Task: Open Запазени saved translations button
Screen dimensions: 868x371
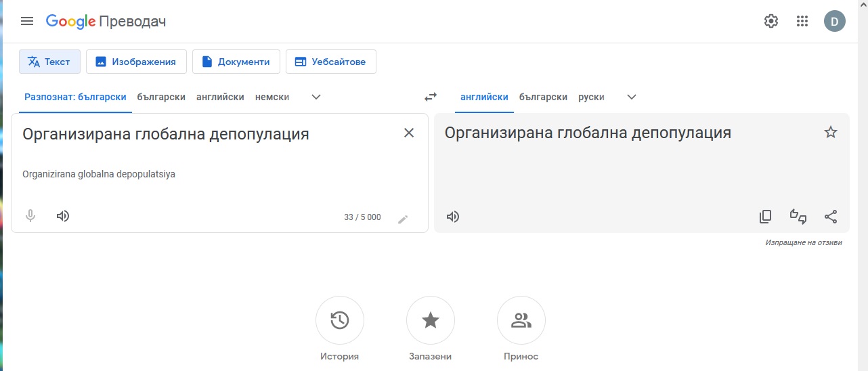Action: pyautogui.click(x=431, y=320)
